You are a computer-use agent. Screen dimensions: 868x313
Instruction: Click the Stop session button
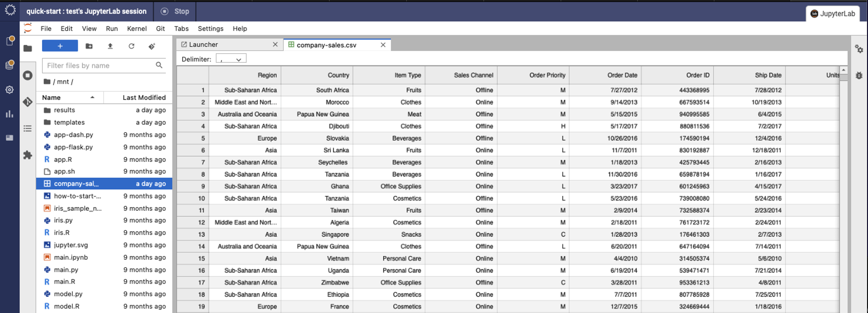coord(175,11)
